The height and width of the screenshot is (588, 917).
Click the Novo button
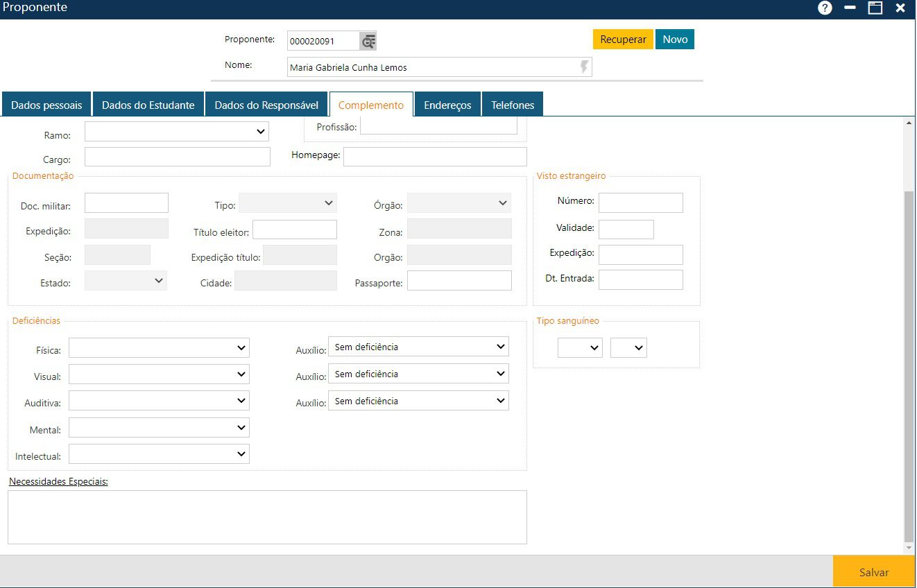click(674, 40)
